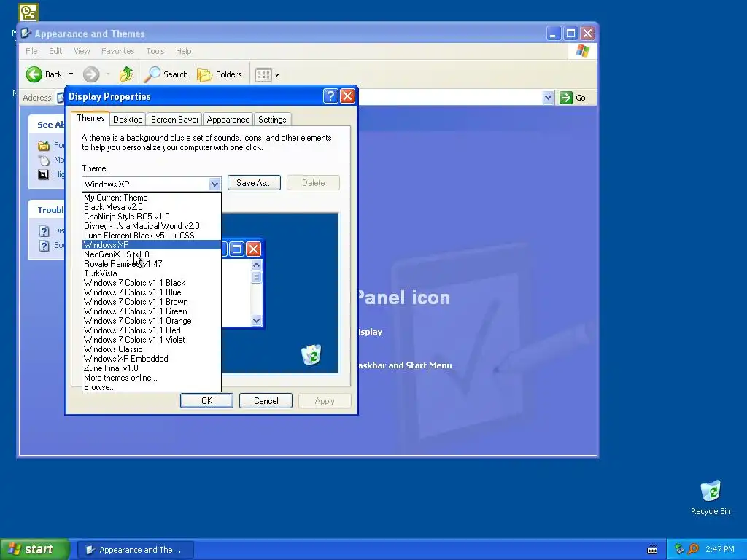Expand the Address bar dropdown arrow
The width and height of the screenshot is (747, 560).
[x=548, y=98]
